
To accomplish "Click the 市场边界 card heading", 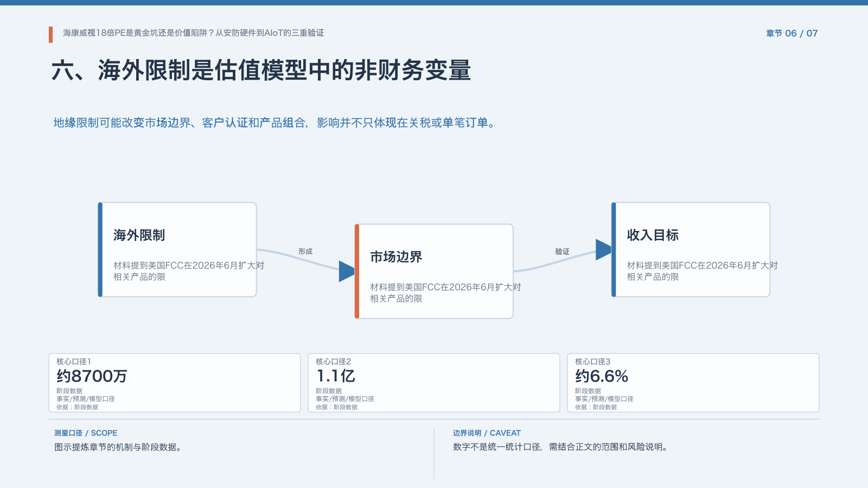I will [396, 257].
